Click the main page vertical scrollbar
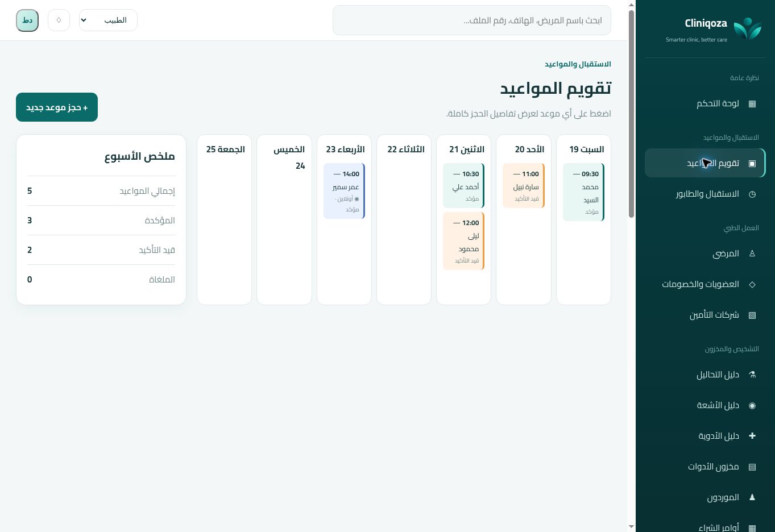 [x=631, y=114]
